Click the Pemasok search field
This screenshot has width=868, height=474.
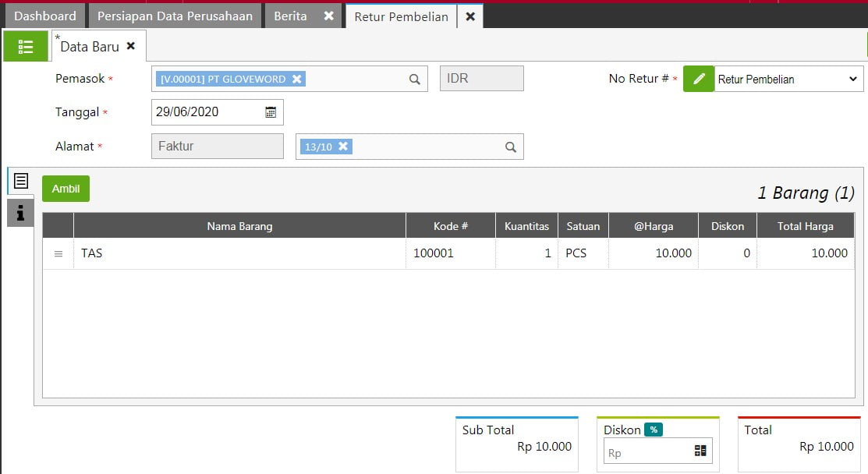[289, 79]
